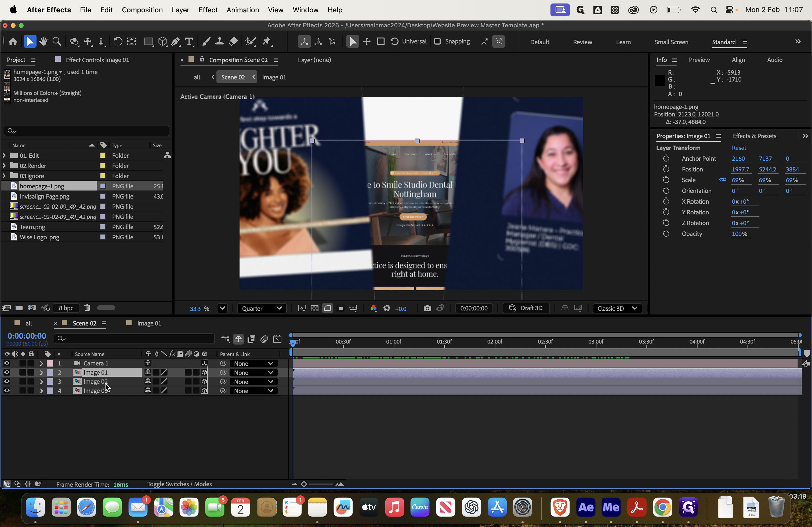The width and height of the screenshot is (812, 527).
Task: Open the Composition menu
Action: coord(142,10)
